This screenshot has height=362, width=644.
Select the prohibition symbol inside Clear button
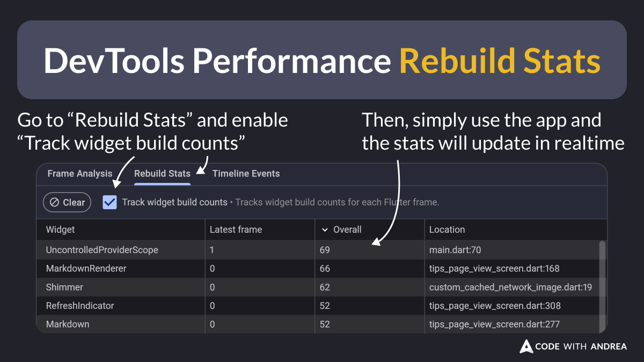(x=55, y=202)
